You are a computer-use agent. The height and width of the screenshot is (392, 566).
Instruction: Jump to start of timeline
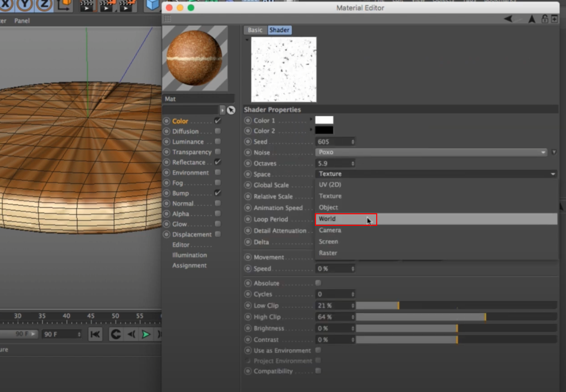click(95, 334)
